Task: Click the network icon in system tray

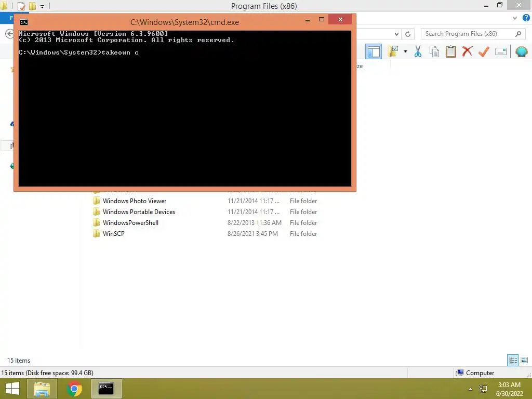Action: click(483, 389)
